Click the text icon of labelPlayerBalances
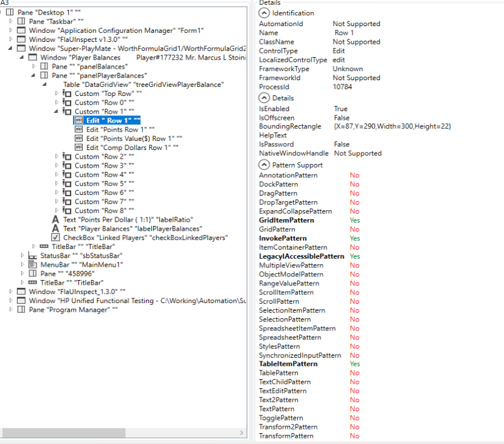This screenshot has height=444, width=504. coord(55,228)
